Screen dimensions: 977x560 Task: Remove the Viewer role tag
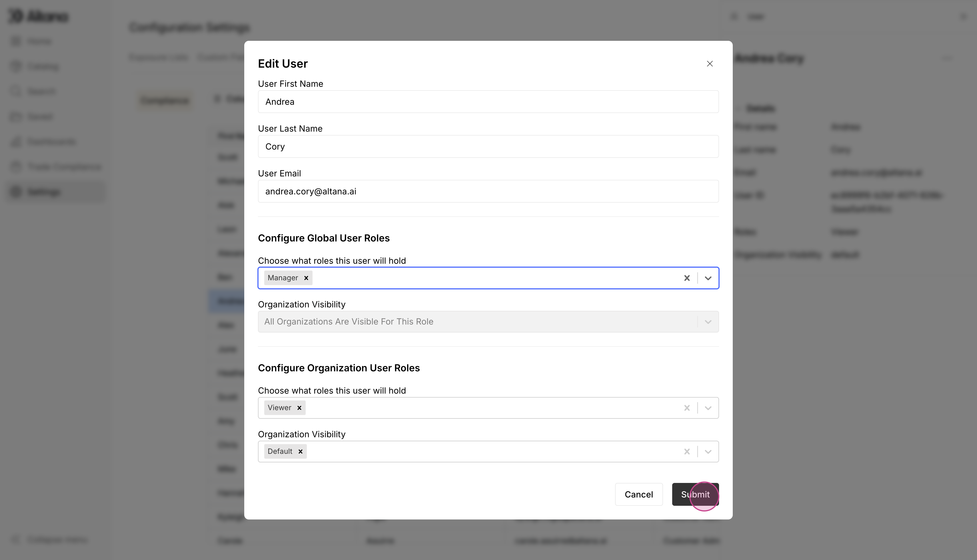[299, 408]
